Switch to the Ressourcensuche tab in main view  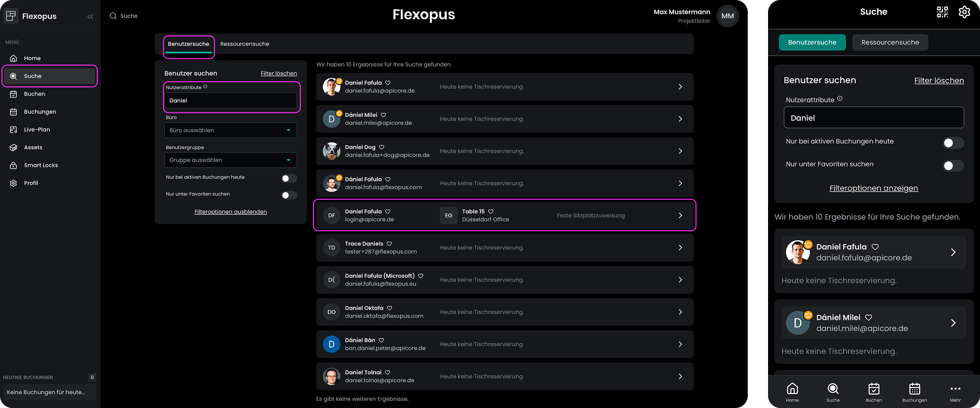coord(245,44)
